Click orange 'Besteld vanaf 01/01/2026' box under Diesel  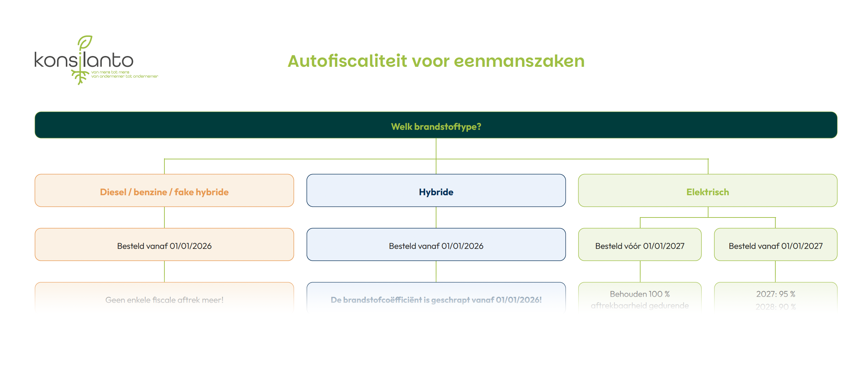tap(164, 244)
